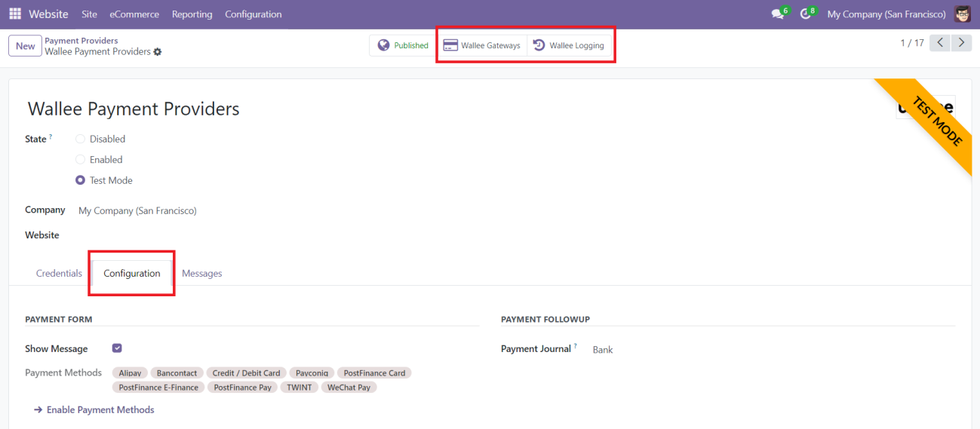Open the company switcher My Company (San Francisco)
This screenshot has height=429, width=980.
[886, 14]
